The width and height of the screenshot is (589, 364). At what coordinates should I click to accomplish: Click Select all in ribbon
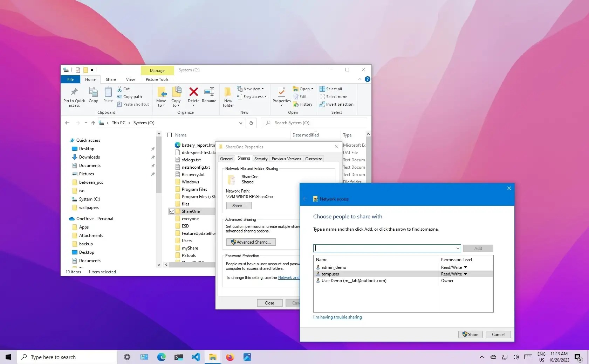point(331,89)
